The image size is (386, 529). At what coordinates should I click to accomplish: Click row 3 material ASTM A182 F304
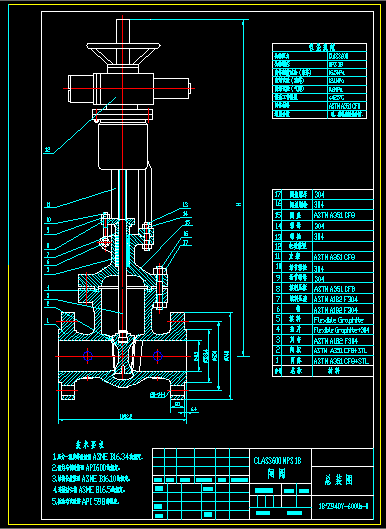[336, 340]
